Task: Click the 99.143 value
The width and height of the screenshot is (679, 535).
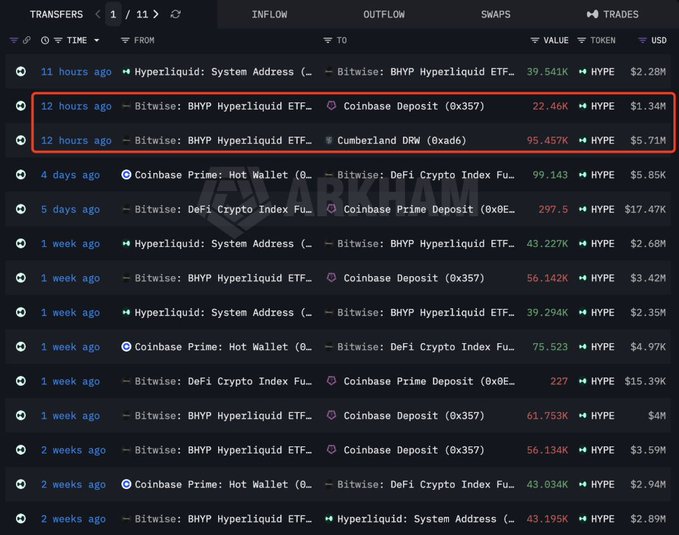Action: pos(550,175)
